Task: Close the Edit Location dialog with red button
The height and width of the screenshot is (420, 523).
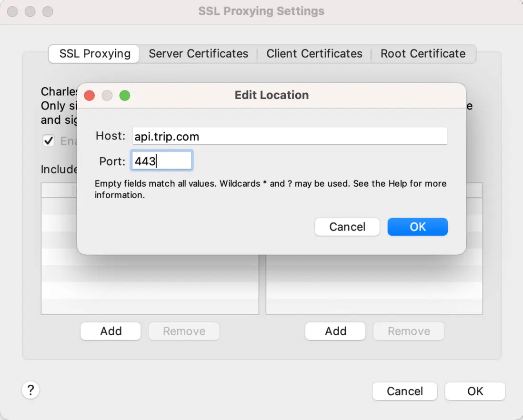Action: (90, 96)
